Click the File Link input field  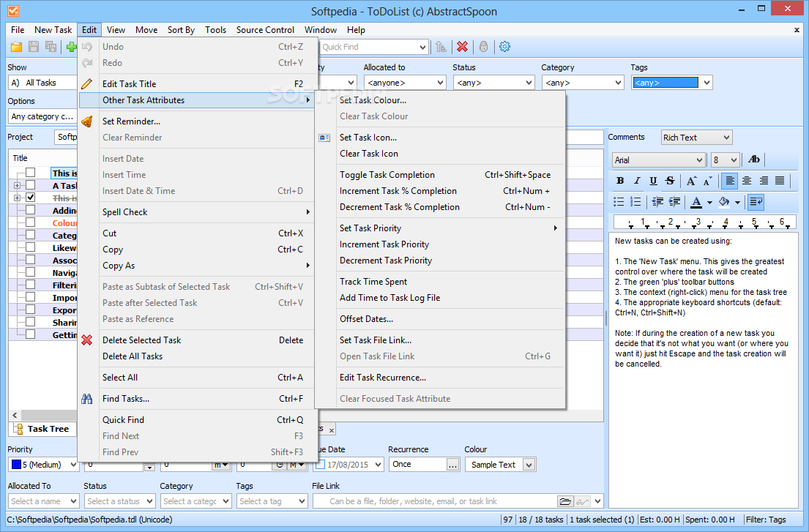[x=434, y=501]
